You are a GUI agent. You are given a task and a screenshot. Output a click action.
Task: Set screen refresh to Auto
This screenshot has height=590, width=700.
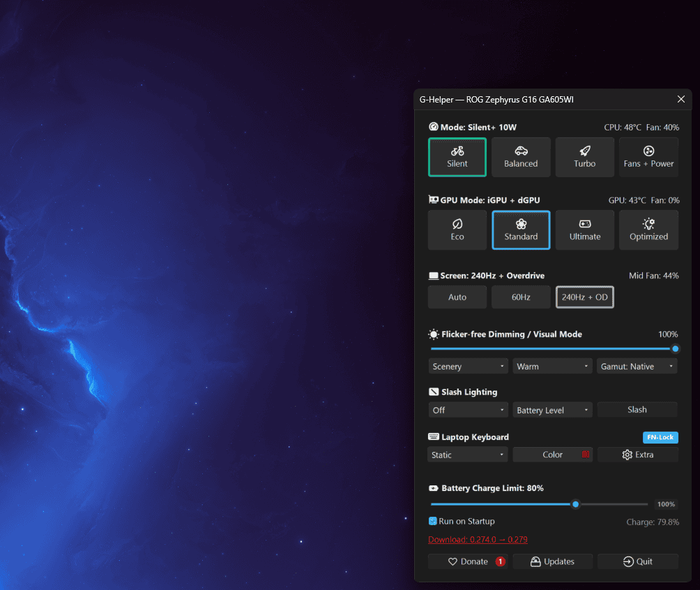[x=457, y=297]
